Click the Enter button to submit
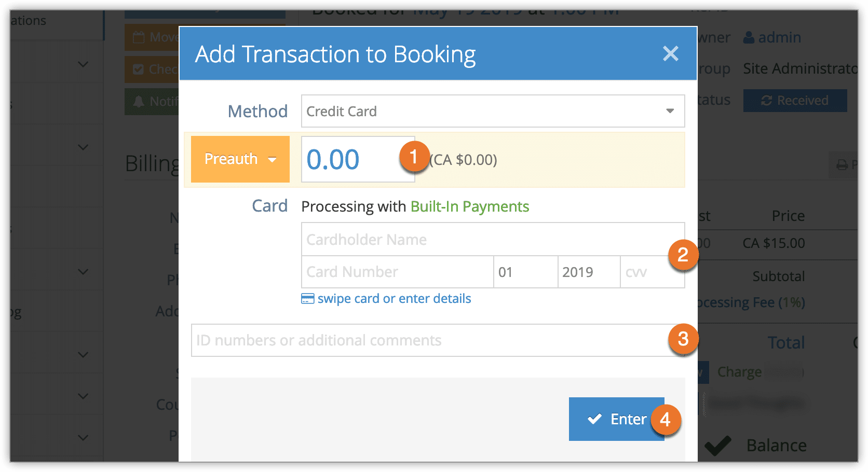The height and width of the screenshot is (472, 868). (x=616, y=419)
